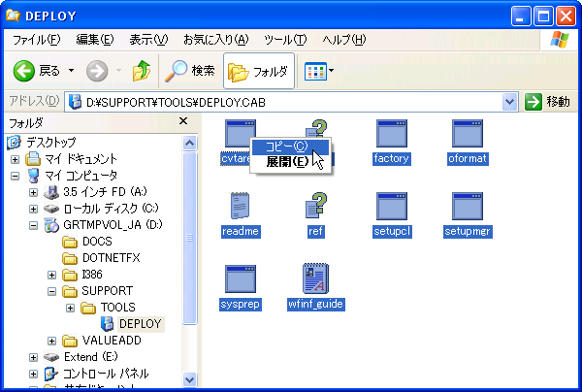Select the wfinf_guide document icon
This screenshot has height=392, width=582.
pos(316,278)
